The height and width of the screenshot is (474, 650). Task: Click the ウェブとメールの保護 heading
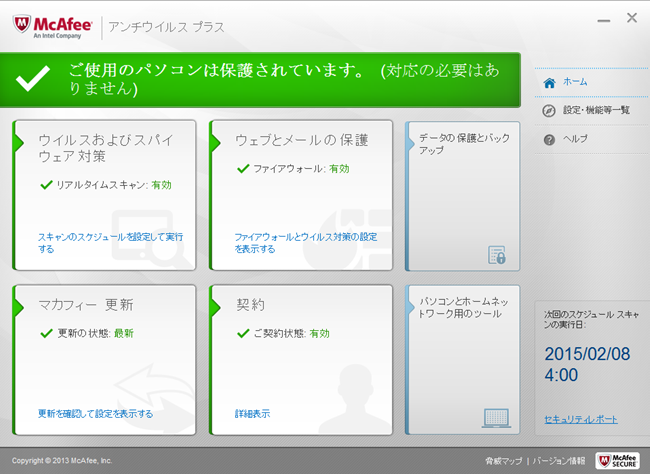tap(302, 140)
